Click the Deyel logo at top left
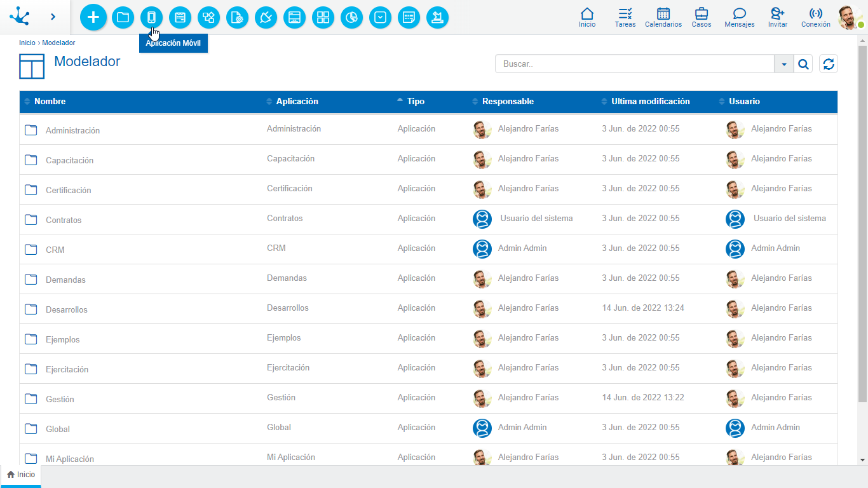 [20, 17]
